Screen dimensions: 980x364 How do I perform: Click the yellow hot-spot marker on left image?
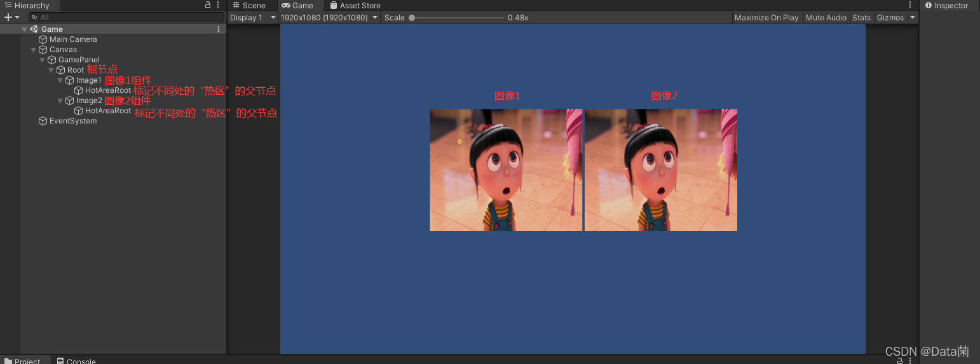pos(459,141)
